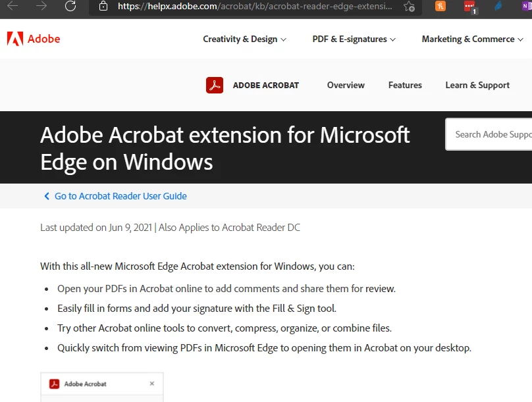The image size is (532, 402).
Task: Expand the Creativity & Design menu
Action: point(245,39)
